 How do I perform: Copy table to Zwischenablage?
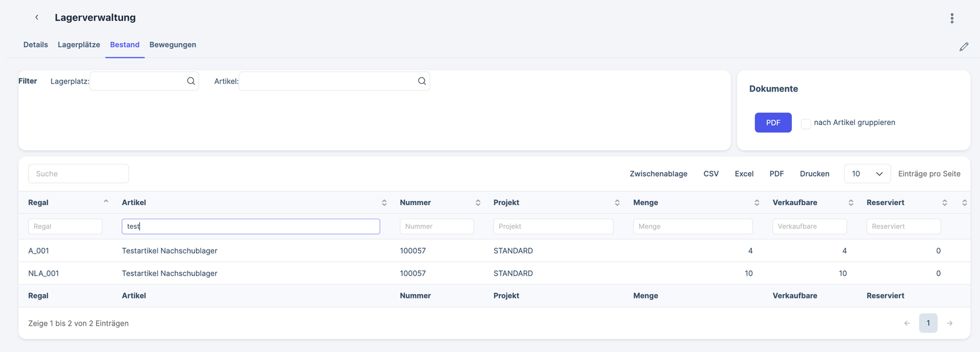pyautogui.click(x=658, y=173)
